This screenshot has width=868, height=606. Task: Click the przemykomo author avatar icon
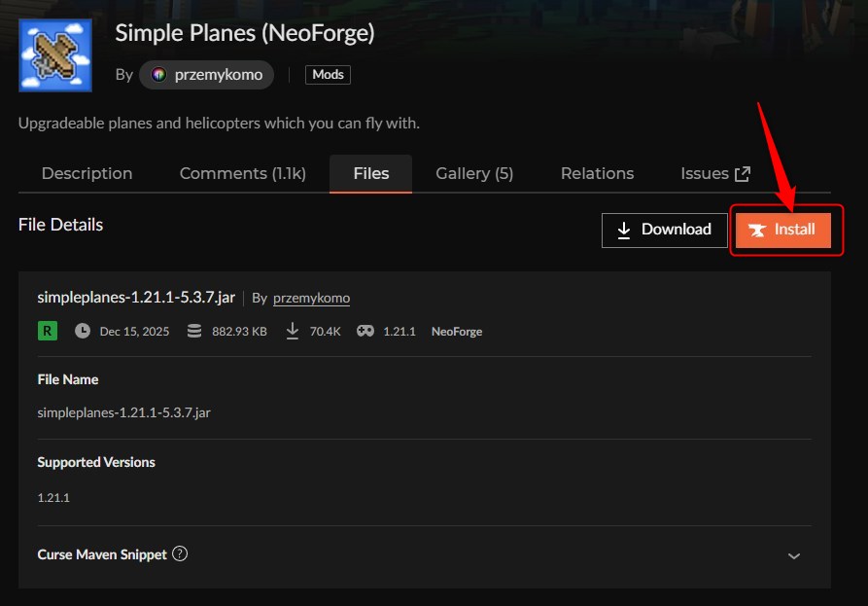[158, 75]
